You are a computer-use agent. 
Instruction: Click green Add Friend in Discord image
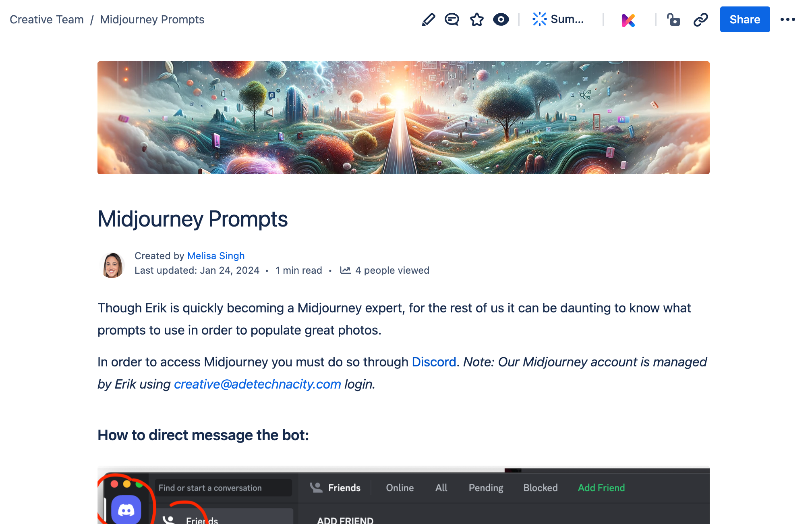601,488
